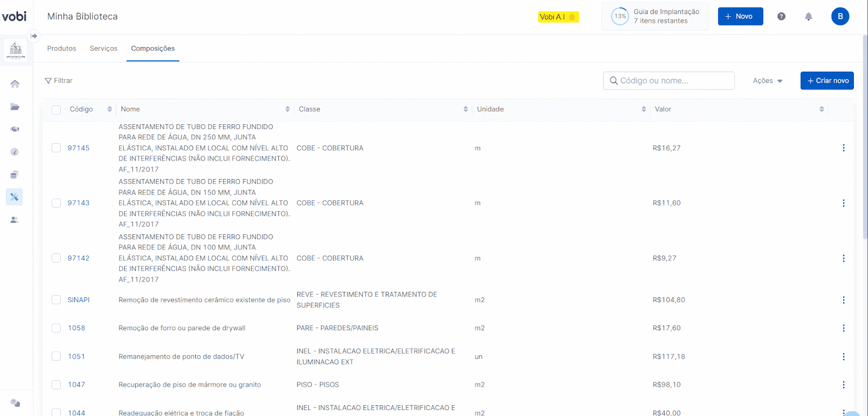This screenshot has width=868, height=416.
Task: Click the 'Minha Biblioteca' page title
Action: [x=82, y=16]
